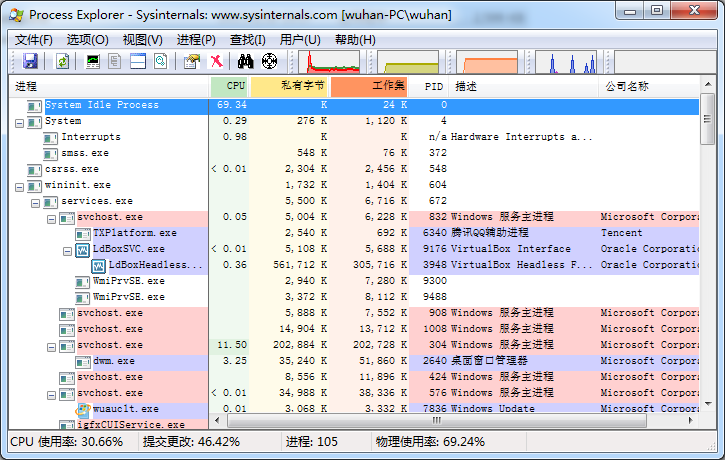Viewport: 725px width, 460px height.
Task: Sort by the 描述 column header
Action: point(525,86)
